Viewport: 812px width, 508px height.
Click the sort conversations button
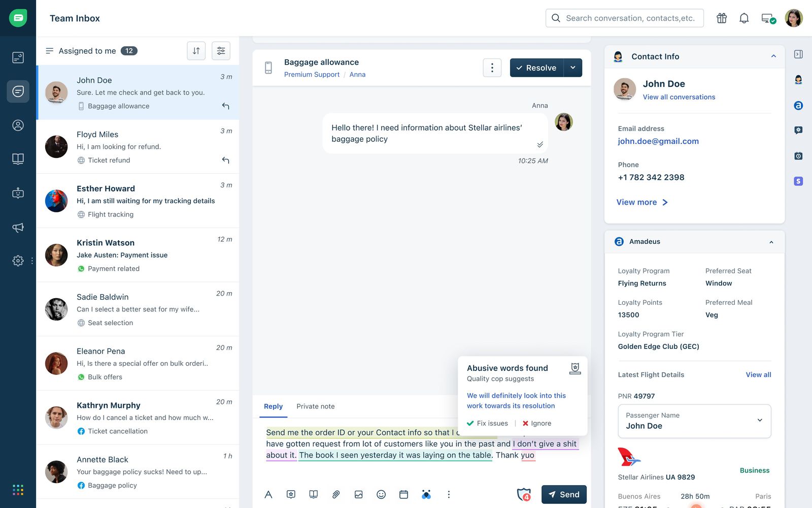click(196, 51)
